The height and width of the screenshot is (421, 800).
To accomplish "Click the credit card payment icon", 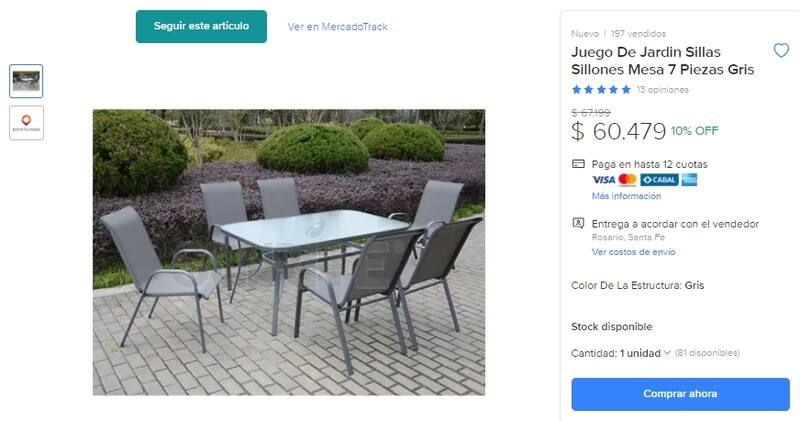I will [578, 164].
